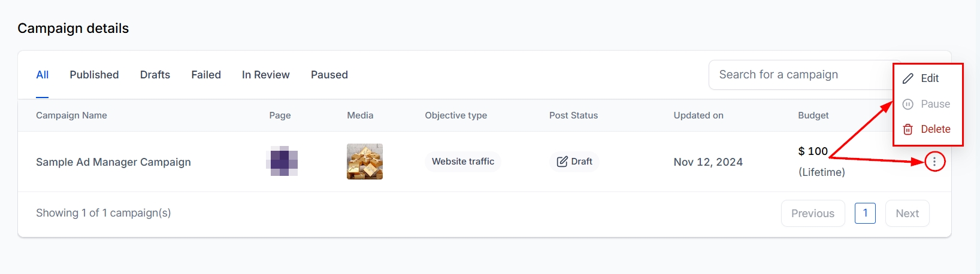980x274 pixels.
Task: Choose Delete from the actions menu
Action: tap(935, 129)
